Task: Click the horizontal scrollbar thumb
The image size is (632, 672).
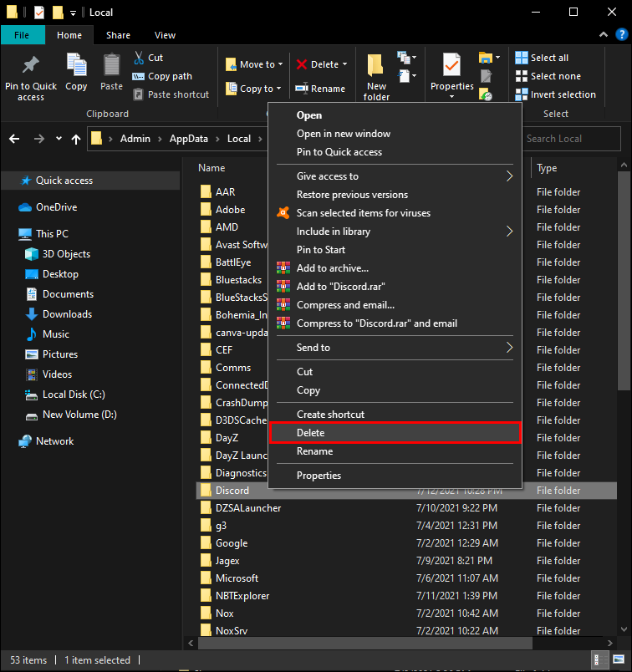Action: point(364,643)
